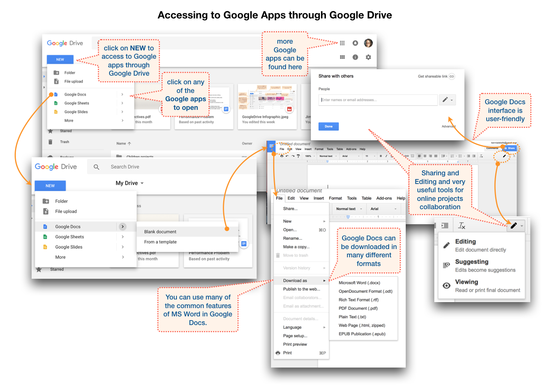This screenshot has height=392, width=554.
Task: Open permission pencil dropdown in Share dialog
Action: pyautogui.click(x=447, y=100)
